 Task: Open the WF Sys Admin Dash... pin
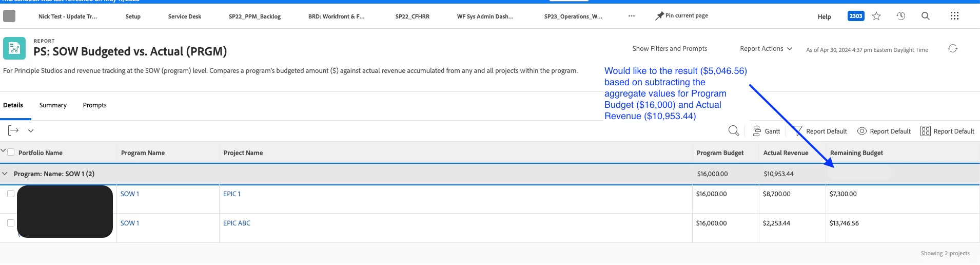tap(485, 16)
